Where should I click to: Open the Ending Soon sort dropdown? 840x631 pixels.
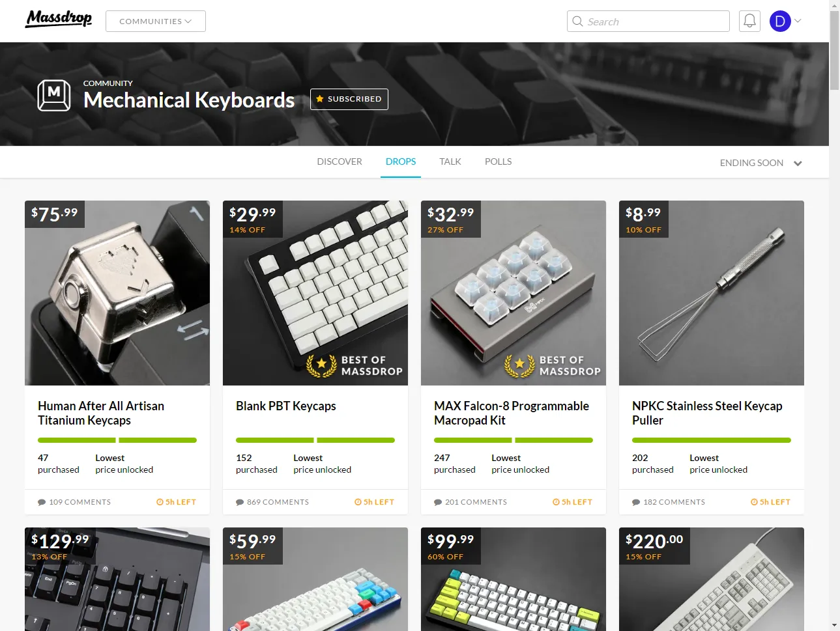tap(760, 163)
